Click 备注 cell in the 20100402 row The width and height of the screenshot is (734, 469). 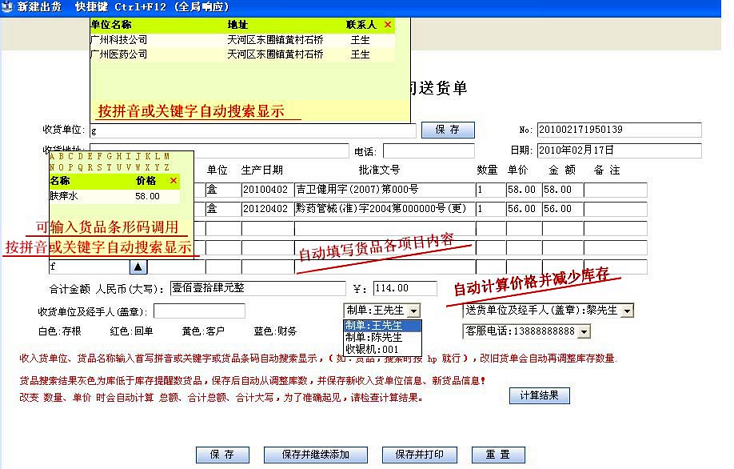[x=616, y=190]
